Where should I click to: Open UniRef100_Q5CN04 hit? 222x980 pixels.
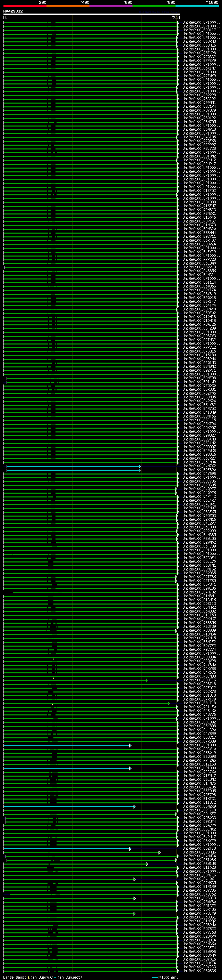pos(199,463)
